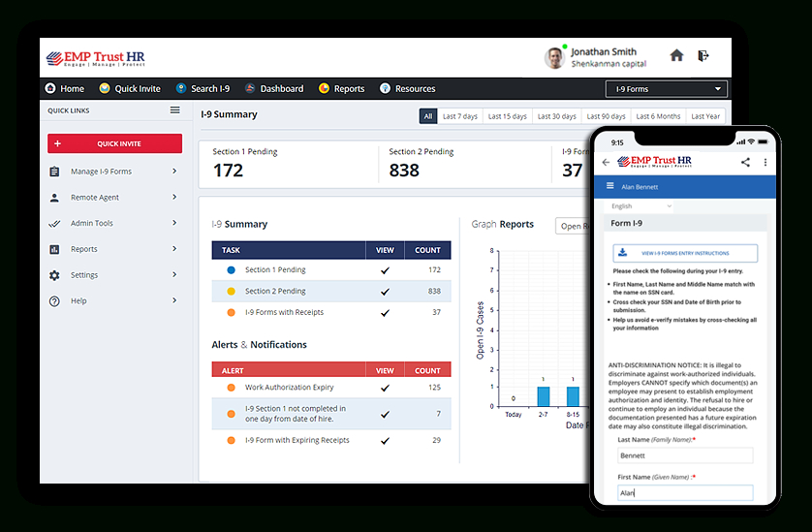
Task: Open Resources in the navigation bar
Action: coord(408,88)
